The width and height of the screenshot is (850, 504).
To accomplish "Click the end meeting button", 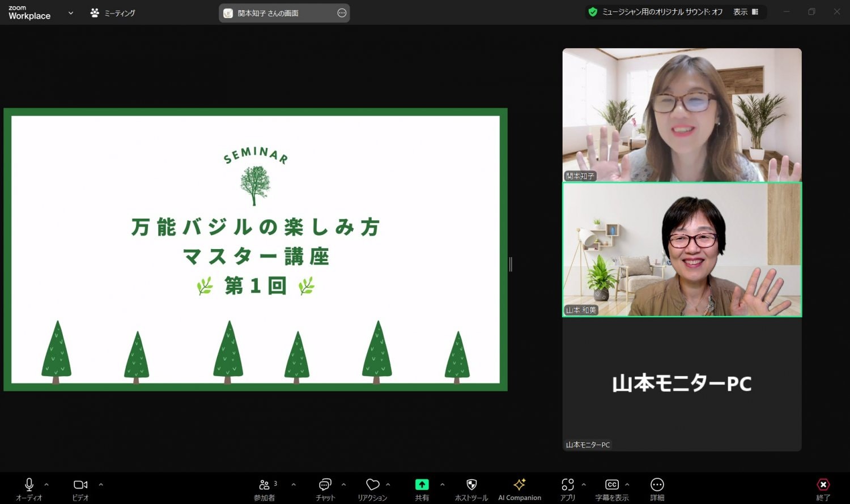I will (x=823, y=485).
